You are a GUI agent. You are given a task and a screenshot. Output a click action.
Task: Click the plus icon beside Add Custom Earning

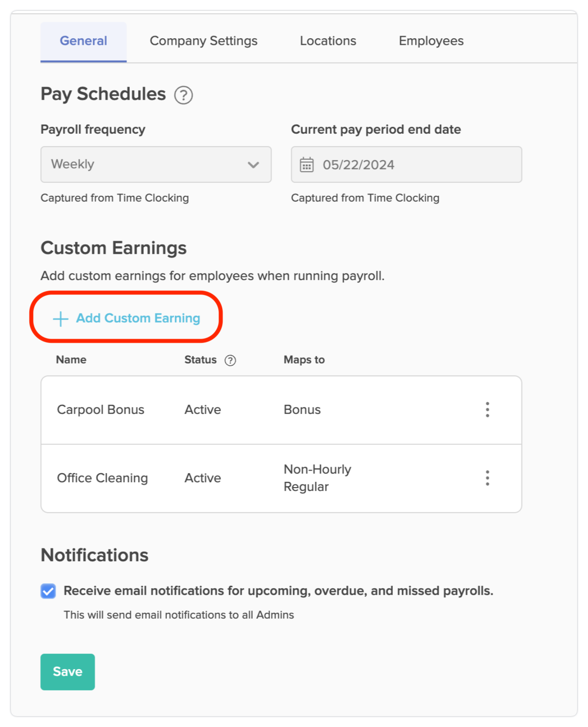point(60,318)
